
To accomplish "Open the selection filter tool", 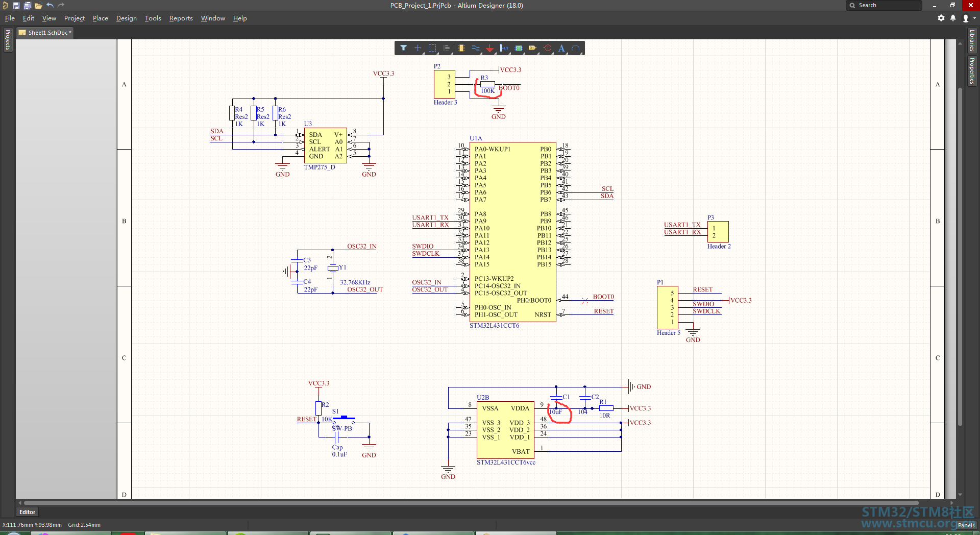I will (403, 48).
